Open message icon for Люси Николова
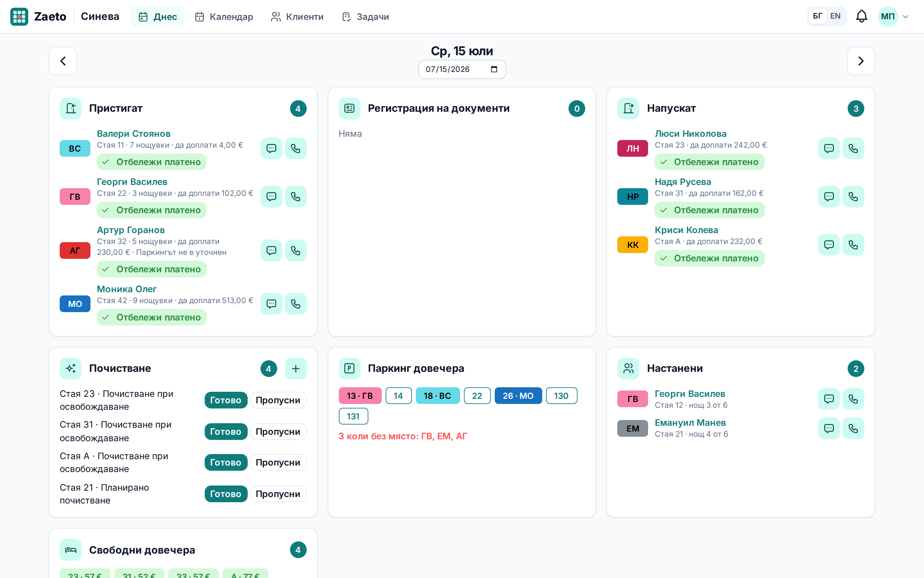 (x=828, y=148)
